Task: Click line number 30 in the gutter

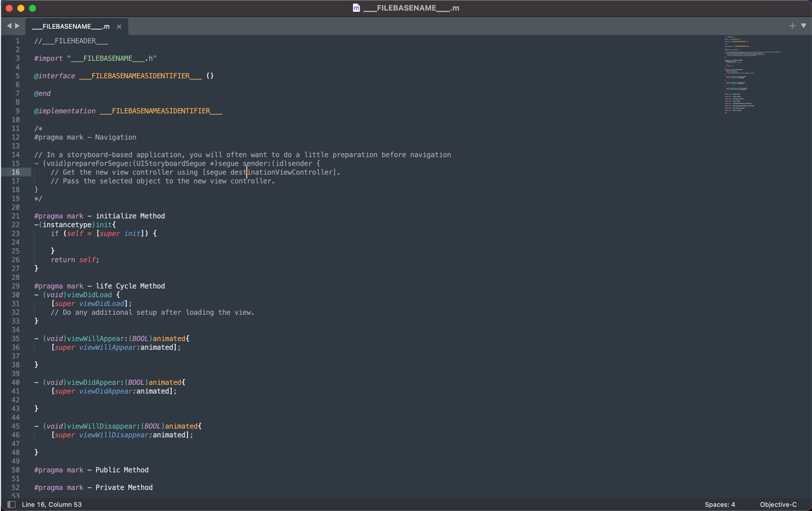Action: tap(16, 295)
